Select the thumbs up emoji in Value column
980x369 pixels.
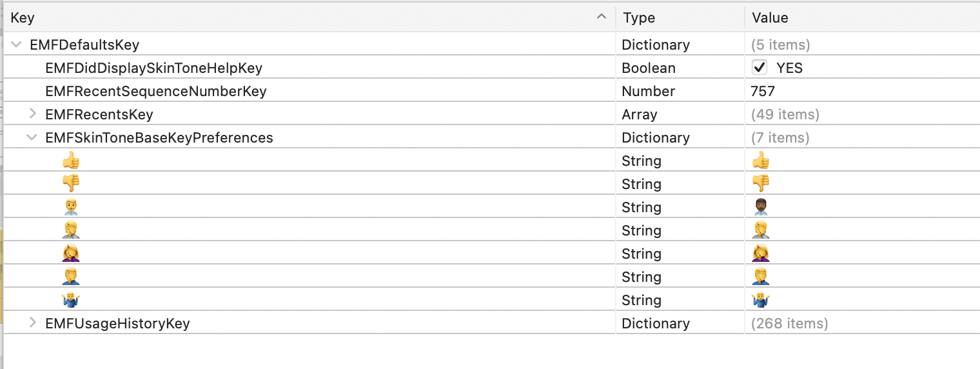[761, 161]
